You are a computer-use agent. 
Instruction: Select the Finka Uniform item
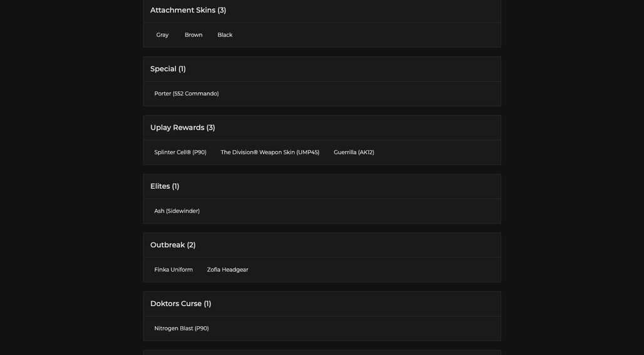coord(174,270)
